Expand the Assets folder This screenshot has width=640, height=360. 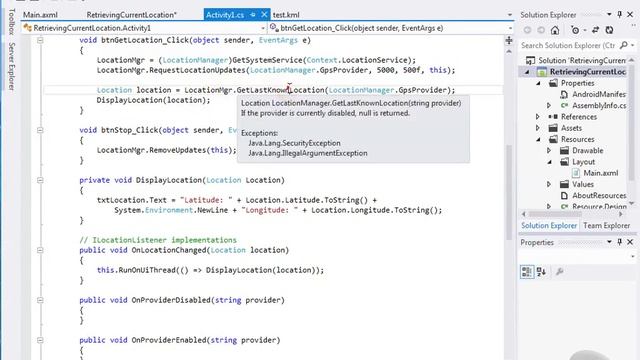(x=538, y=128)
